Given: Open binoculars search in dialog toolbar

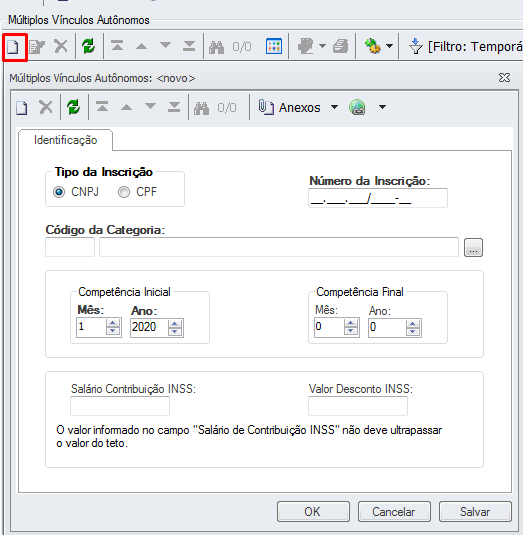Looking at the screenshot, I should tap(202, 108).
